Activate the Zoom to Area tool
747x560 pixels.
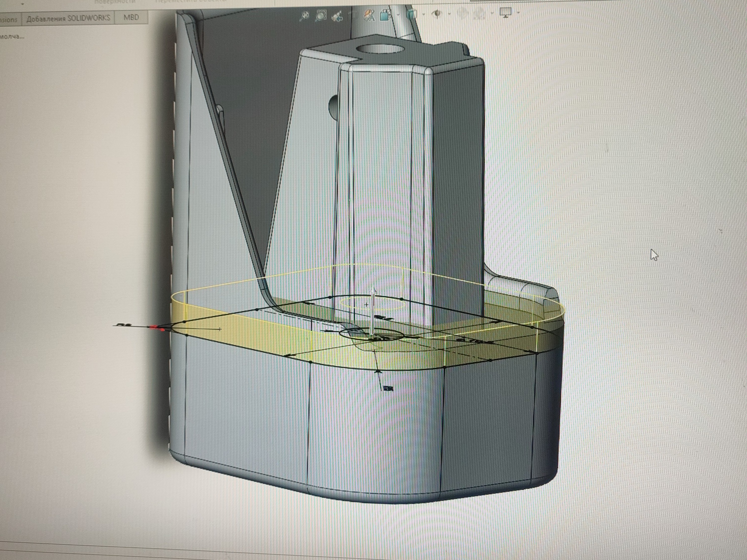point(321,15)
